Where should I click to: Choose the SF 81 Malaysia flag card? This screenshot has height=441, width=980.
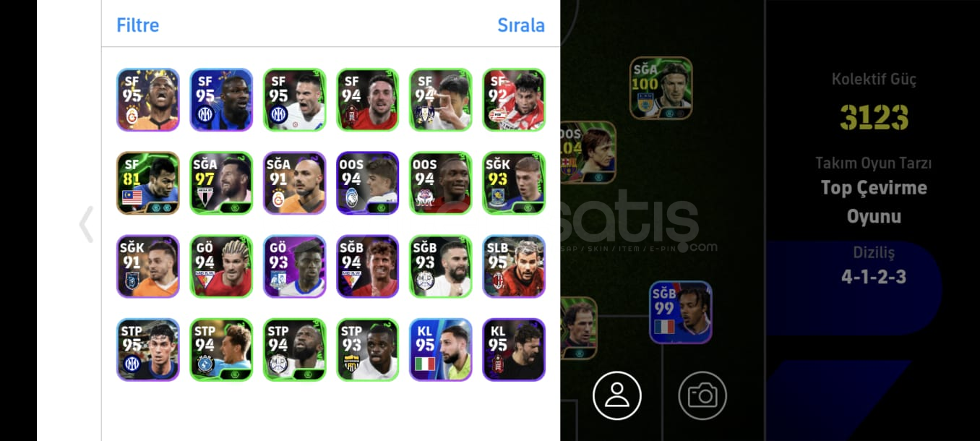tap(148, 183)
